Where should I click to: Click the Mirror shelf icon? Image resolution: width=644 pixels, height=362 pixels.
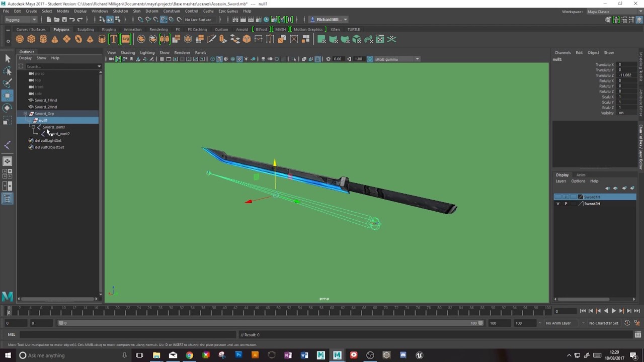165,39
